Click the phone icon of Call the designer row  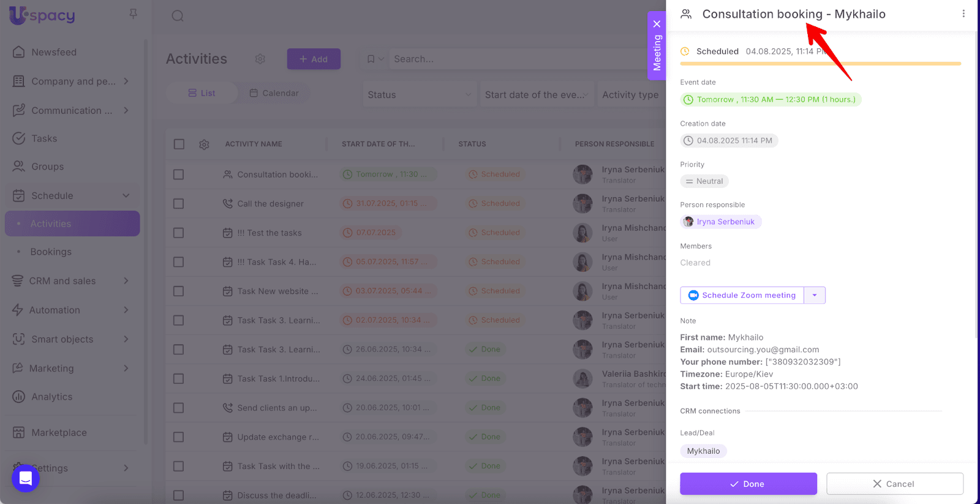[x=228, y=203]
